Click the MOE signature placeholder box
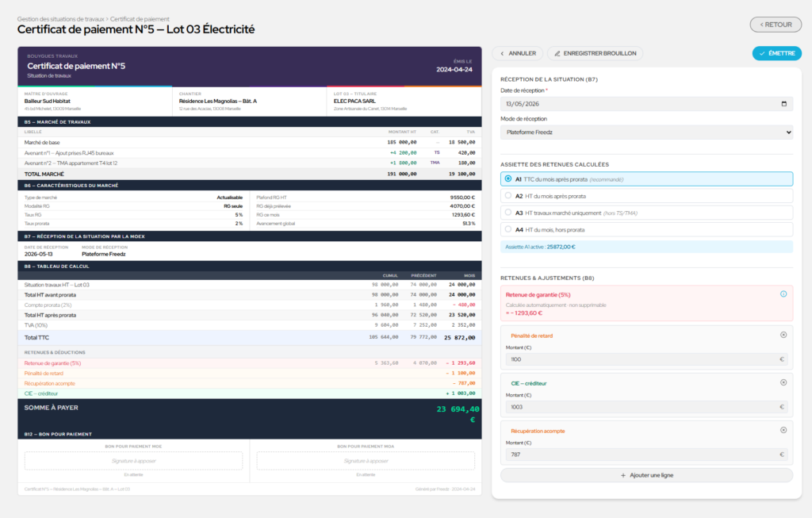The height and width of the screenshot is (518, 812). point(133,461)
